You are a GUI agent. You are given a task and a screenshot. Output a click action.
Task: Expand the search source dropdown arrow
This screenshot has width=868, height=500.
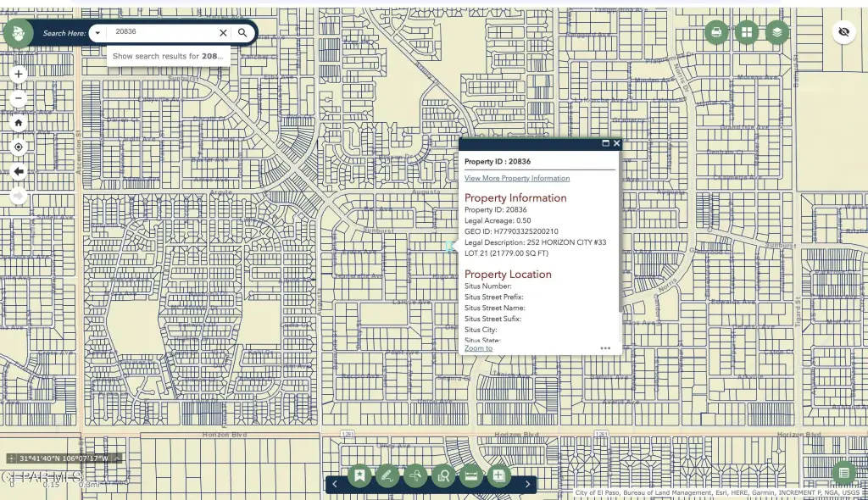pyautogui.click(x=98, y=33)
